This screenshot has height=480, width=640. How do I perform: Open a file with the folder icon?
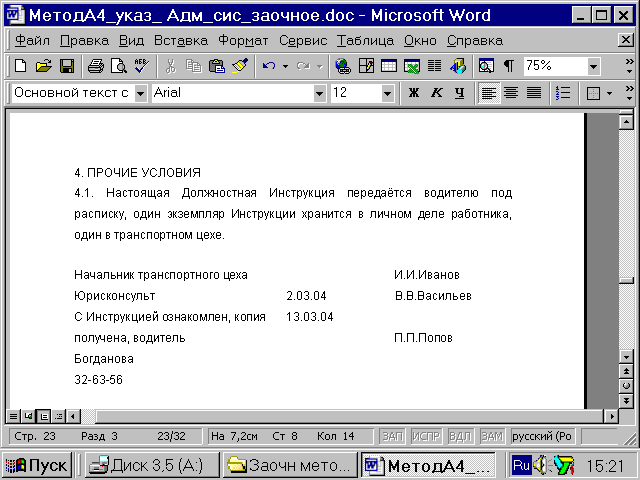(x=43, y=66)
